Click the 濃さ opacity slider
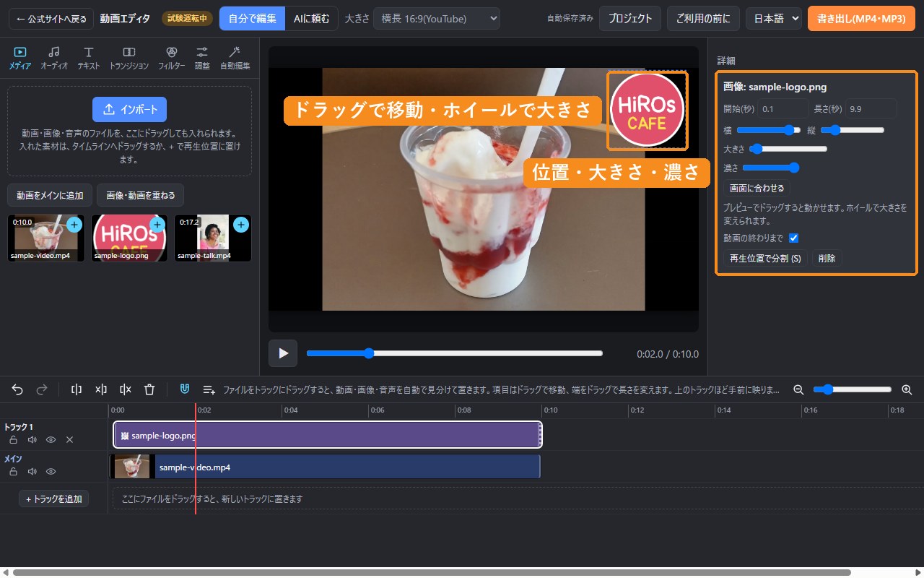Viewport: 924px width, 578px height. [x=771, y=168]
